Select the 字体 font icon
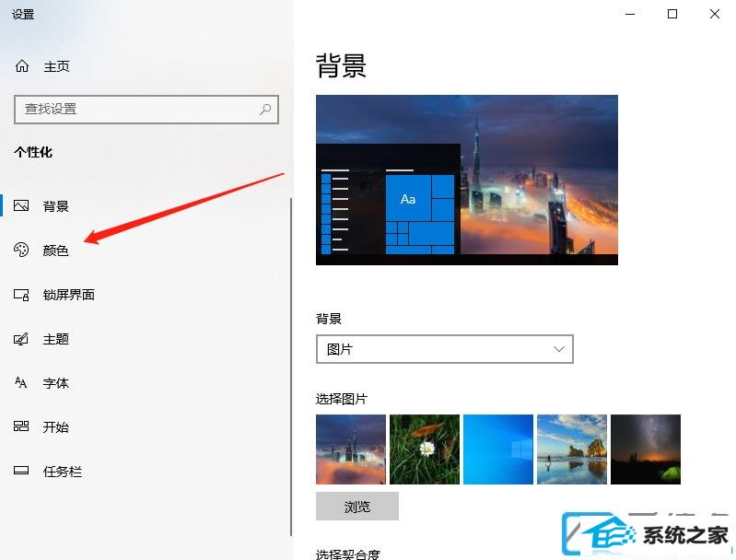This screenshot has height=560, width=736. [x=21, y=382]
